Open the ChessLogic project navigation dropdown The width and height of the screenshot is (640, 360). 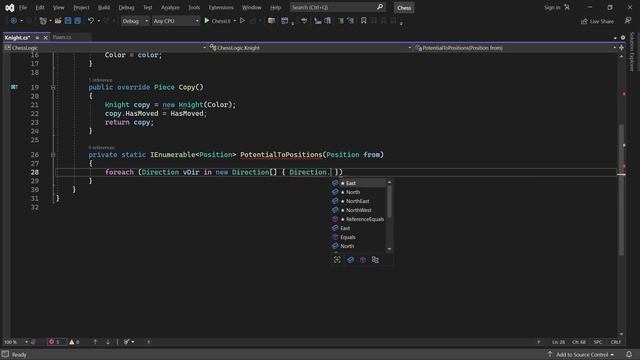[x=105, y=48]
